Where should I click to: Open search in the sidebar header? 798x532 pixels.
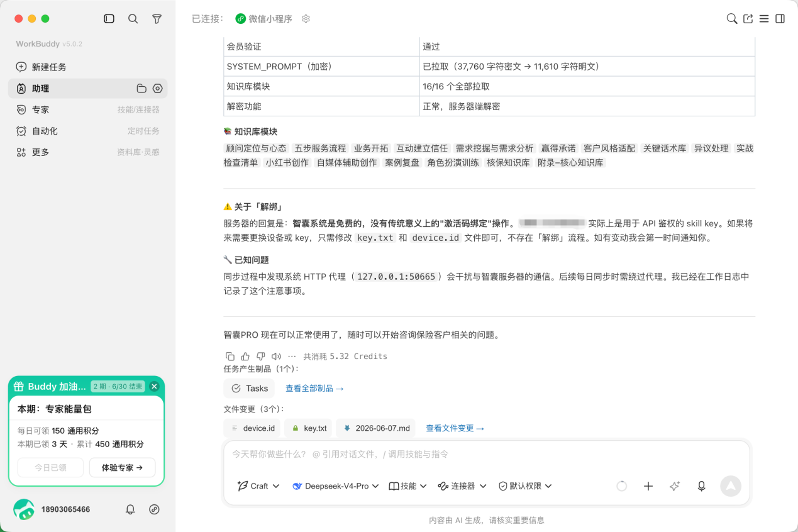tap(133, 19)
